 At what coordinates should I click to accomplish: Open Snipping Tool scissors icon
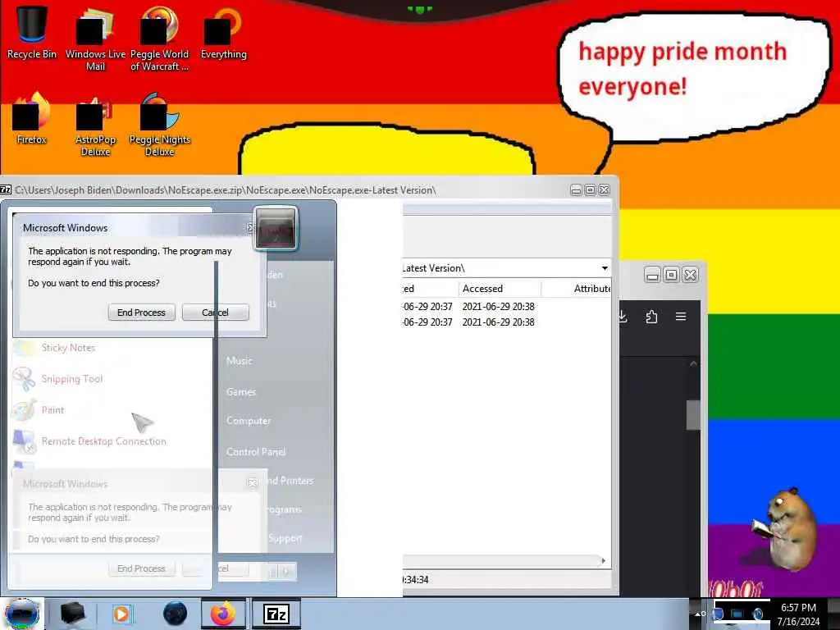click(x=24, y=379)
